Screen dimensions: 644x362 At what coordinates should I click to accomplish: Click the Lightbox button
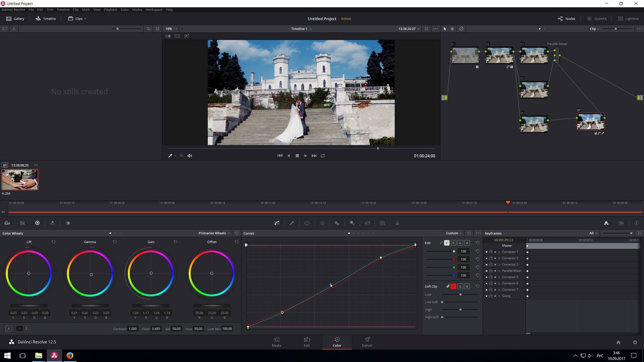628,19
